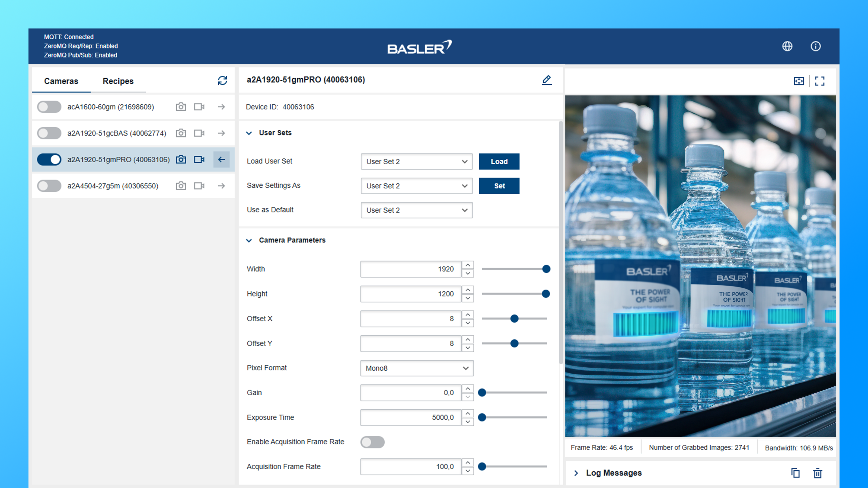Collapse the Camera Parameters section
The width and height of the screenshot is (868, 488).
(x=249, y=240)
